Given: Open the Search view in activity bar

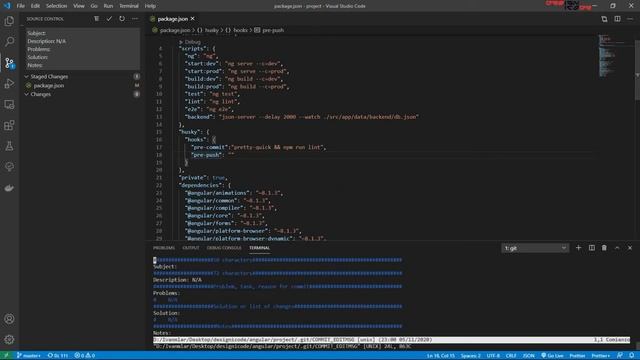Looking at the screenshot, I should (x=9, y=41).
